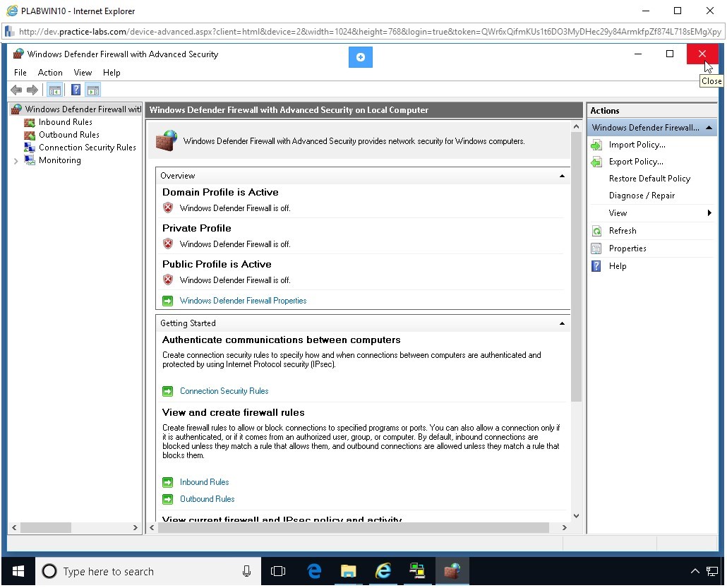The height and width of the screenshot is (588, 727).
Task: Click the Back arrow in the toolbar
Action: pos(16,90)
